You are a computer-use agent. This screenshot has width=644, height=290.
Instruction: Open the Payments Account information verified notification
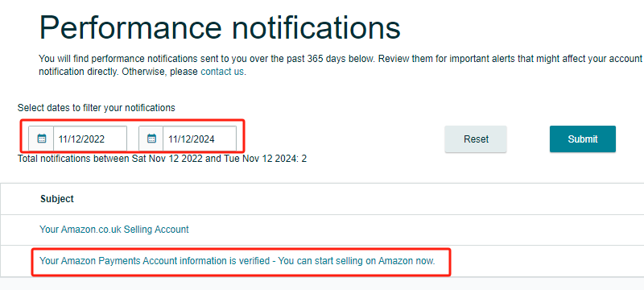click(x=237, y=261)
